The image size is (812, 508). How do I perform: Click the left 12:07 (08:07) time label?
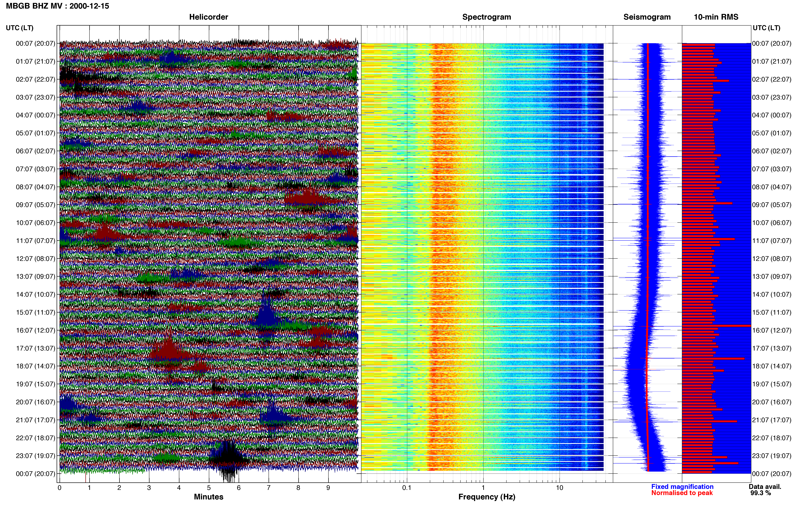pos(36,259)
